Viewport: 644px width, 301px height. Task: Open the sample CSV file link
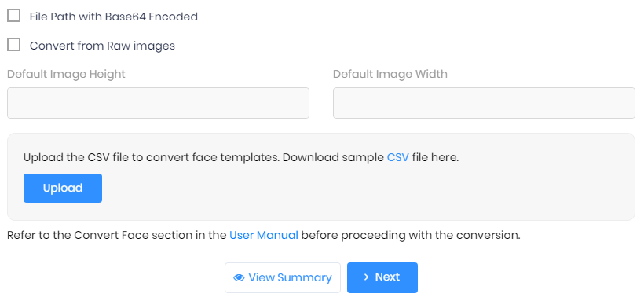point(398,157)
